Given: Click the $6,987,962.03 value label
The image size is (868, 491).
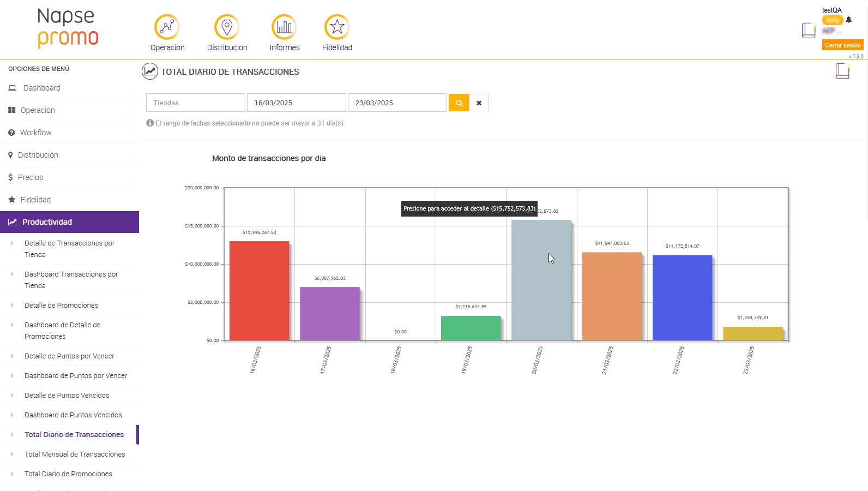Looking at the screenshot, I should tap(330, 278).
